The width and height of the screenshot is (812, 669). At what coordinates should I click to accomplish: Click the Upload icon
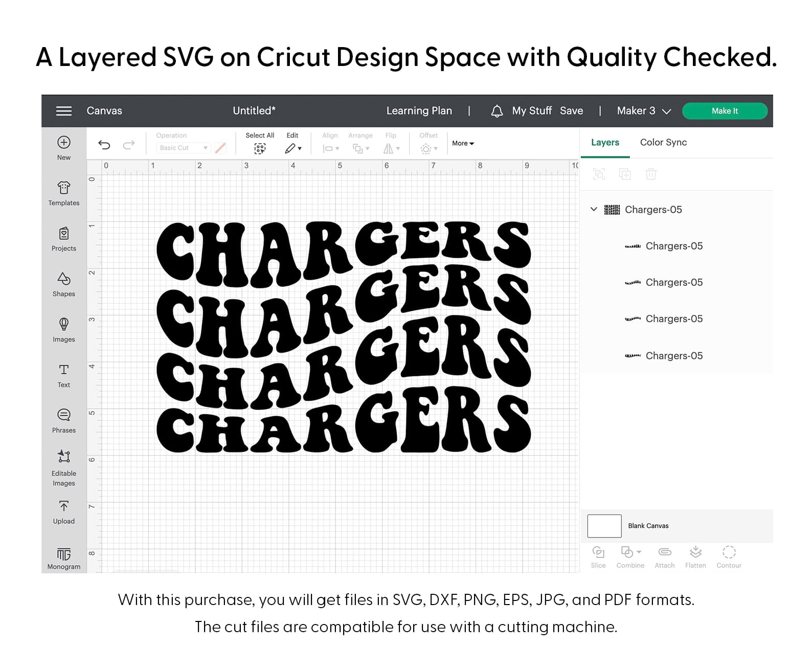[64, 506]
